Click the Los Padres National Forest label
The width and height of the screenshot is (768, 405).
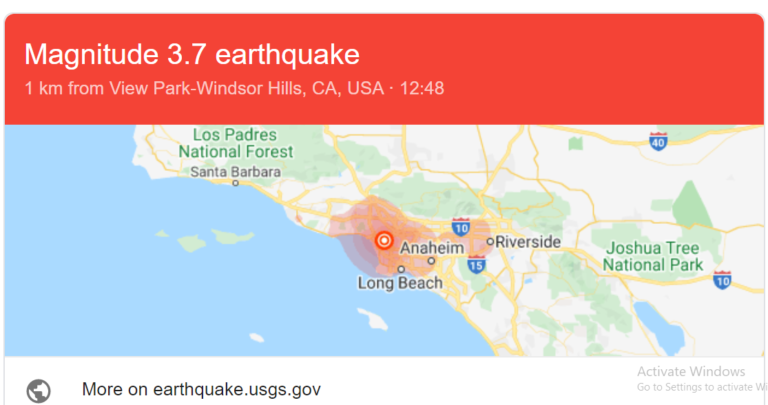236,143
